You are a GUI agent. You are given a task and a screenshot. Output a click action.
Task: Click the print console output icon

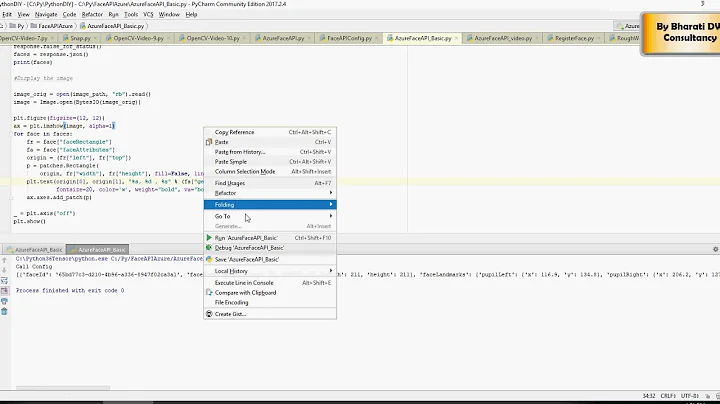pos(5,301)
